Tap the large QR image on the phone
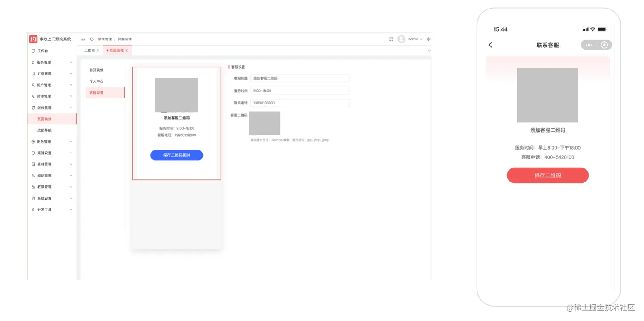Viewport: 644px width, 321px height. pos(548,95)
